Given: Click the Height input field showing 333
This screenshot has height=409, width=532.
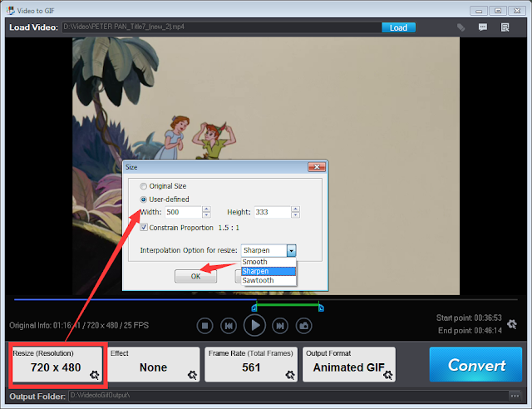Looking at the screenshot, I should (273, 212).
